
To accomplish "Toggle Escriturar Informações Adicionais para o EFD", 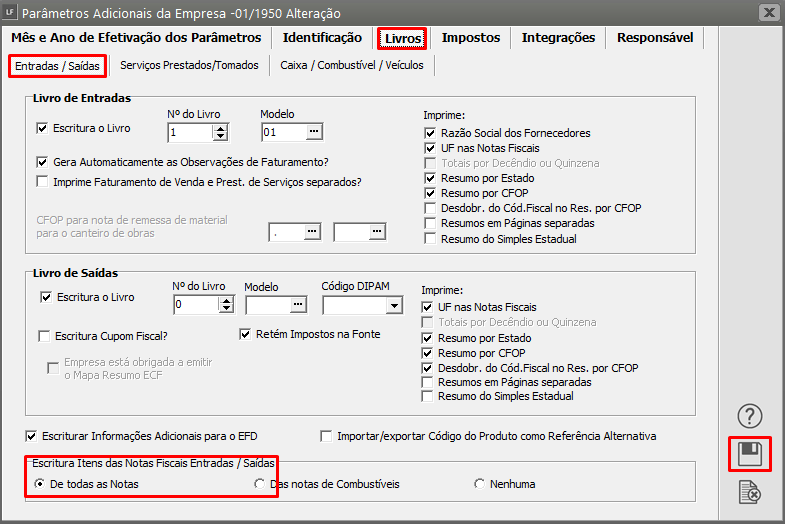I will (31, 436).
